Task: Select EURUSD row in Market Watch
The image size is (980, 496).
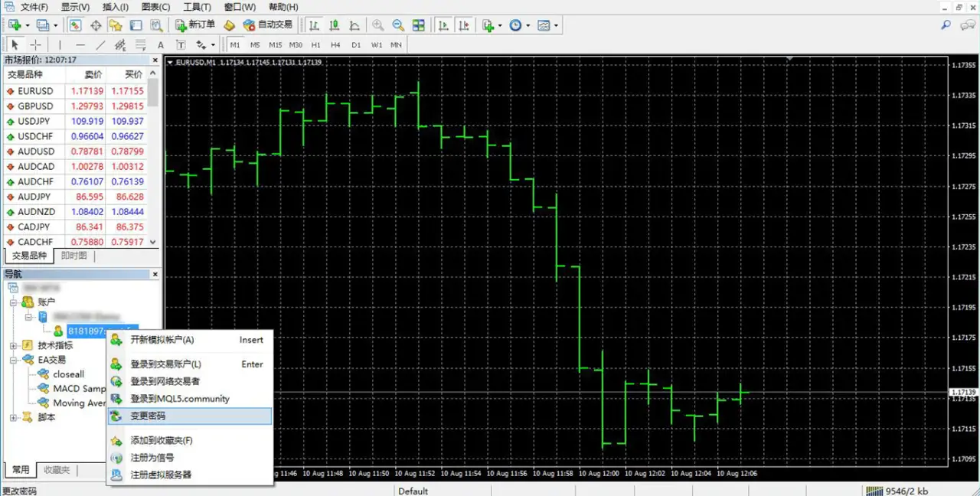Action: tap(75, 91)
